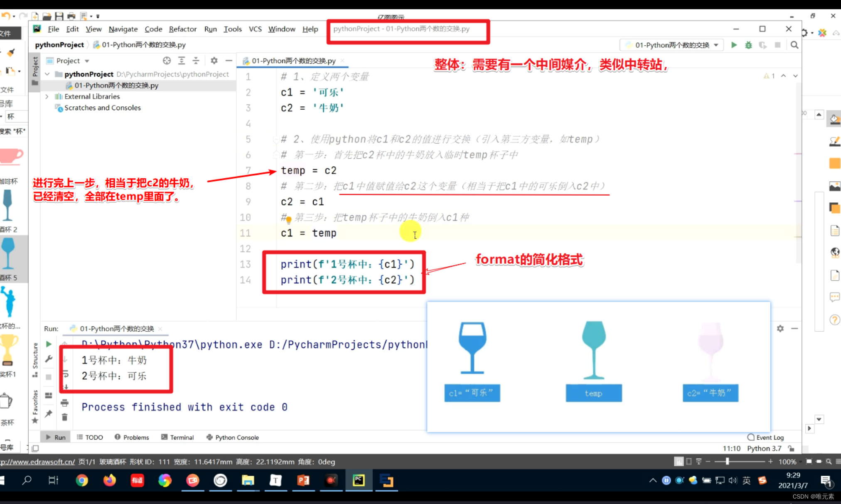Rerun the program in Run panel

coord(49,344)
